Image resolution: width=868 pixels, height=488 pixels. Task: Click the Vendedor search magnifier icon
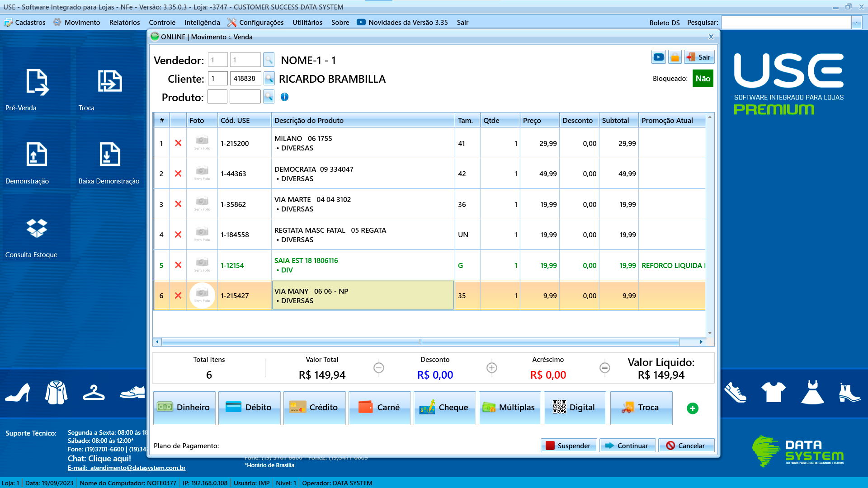click(x=269, y=60)
